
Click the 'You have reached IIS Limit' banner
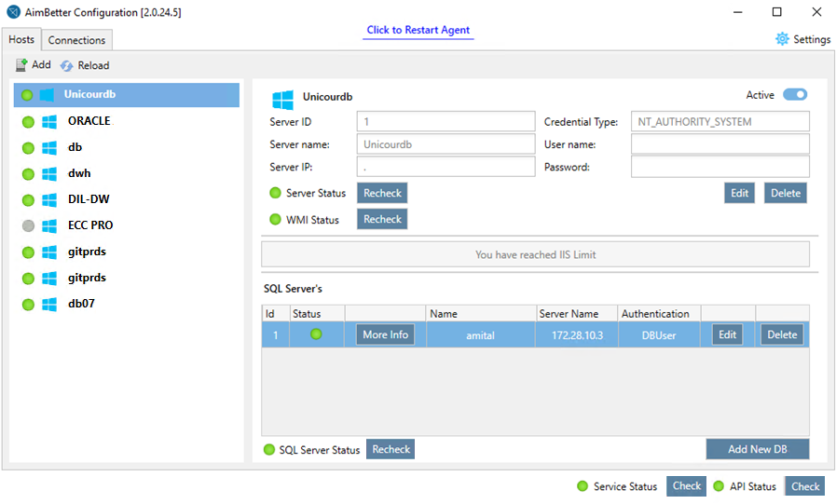535,254
